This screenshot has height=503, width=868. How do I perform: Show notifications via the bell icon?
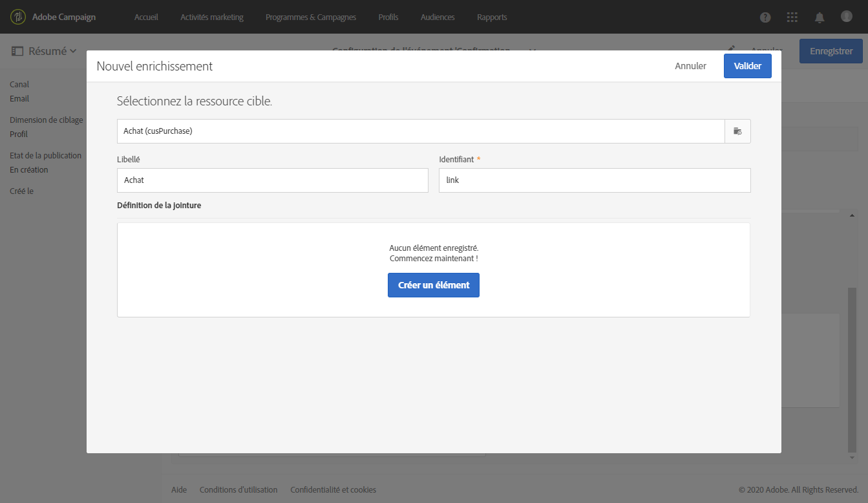point(820,17)
